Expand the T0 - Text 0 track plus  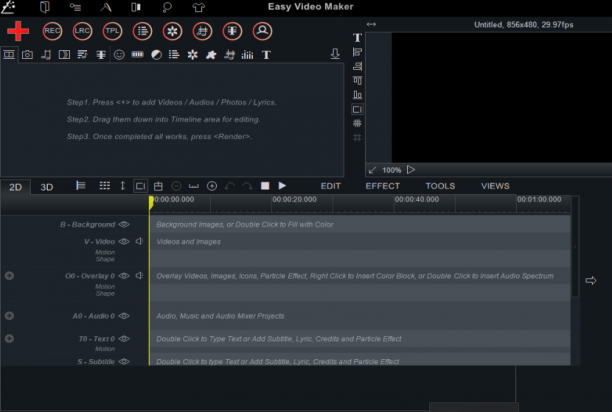(x=9, y=339)
